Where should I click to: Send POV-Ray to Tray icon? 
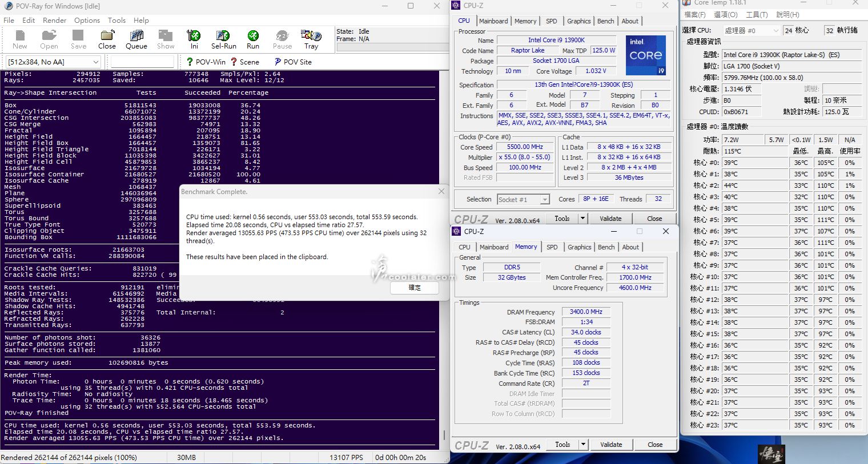tap(311, 39)
